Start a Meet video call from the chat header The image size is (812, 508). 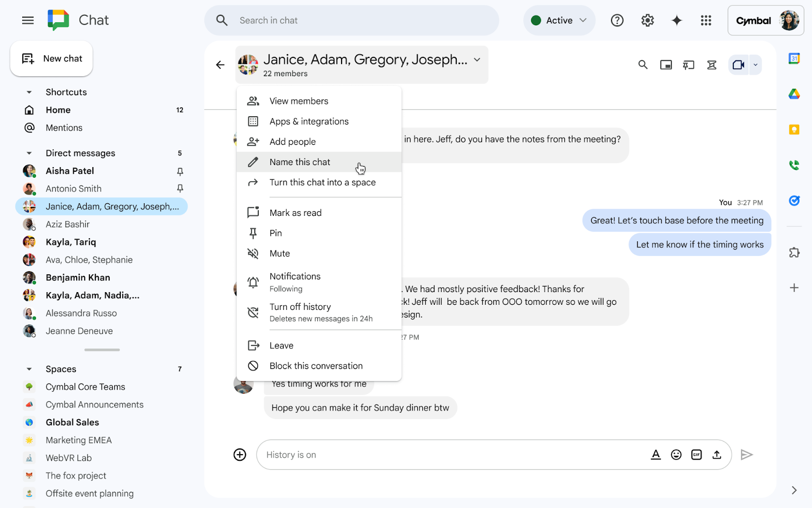pos(737,65)
